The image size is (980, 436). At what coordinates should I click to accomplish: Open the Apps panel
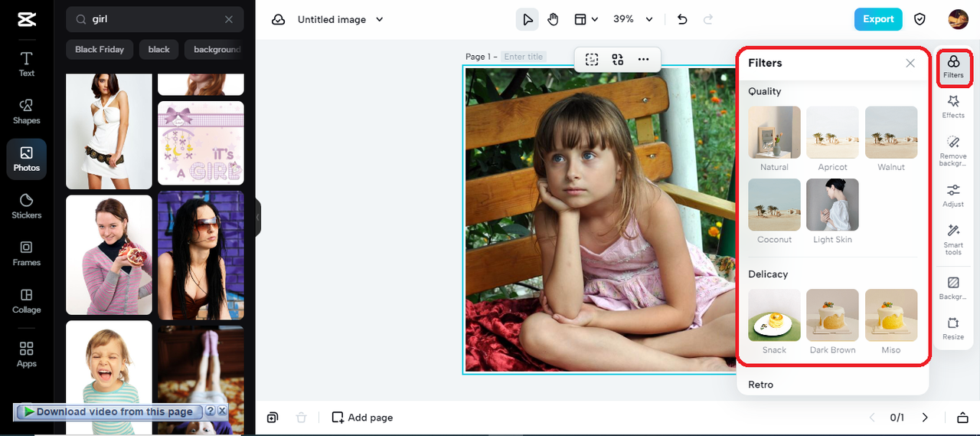coord(27,355)
